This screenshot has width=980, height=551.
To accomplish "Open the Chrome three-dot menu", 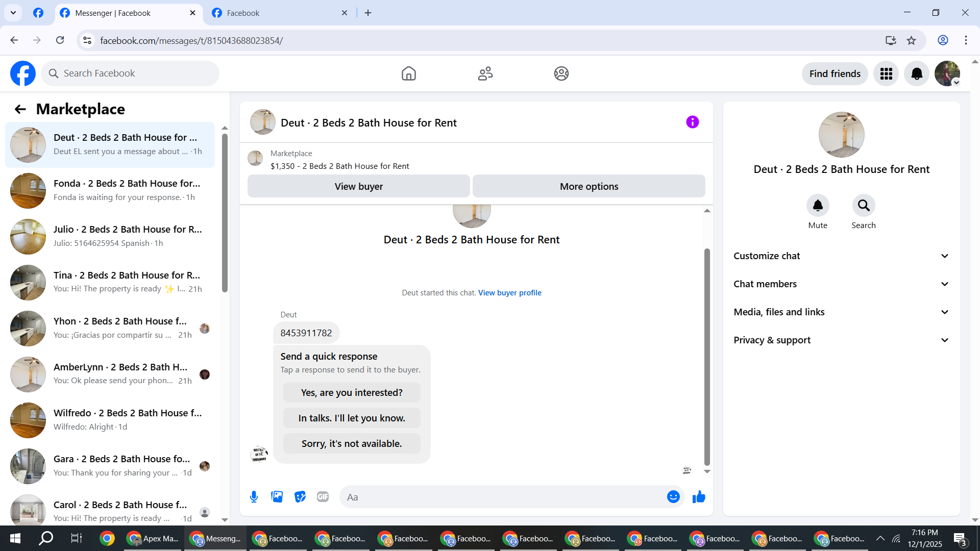I will 966,40.
